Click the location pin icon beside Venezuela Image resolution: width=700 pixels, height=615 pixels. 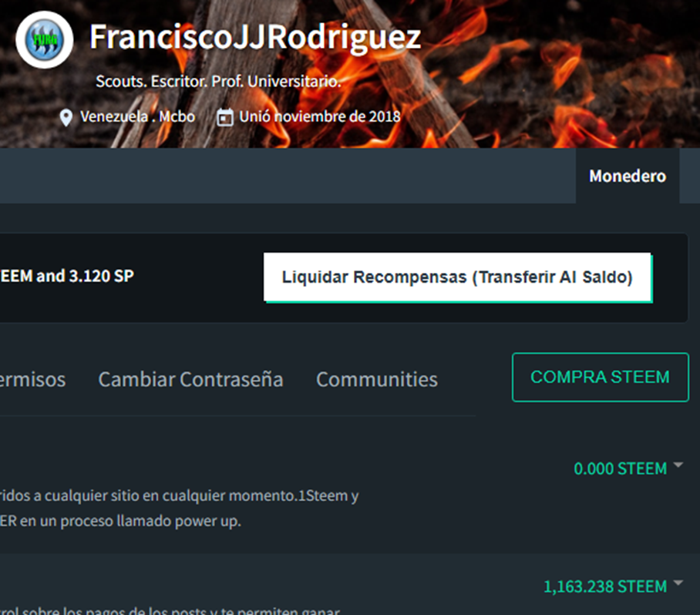[x=66, y=117]
